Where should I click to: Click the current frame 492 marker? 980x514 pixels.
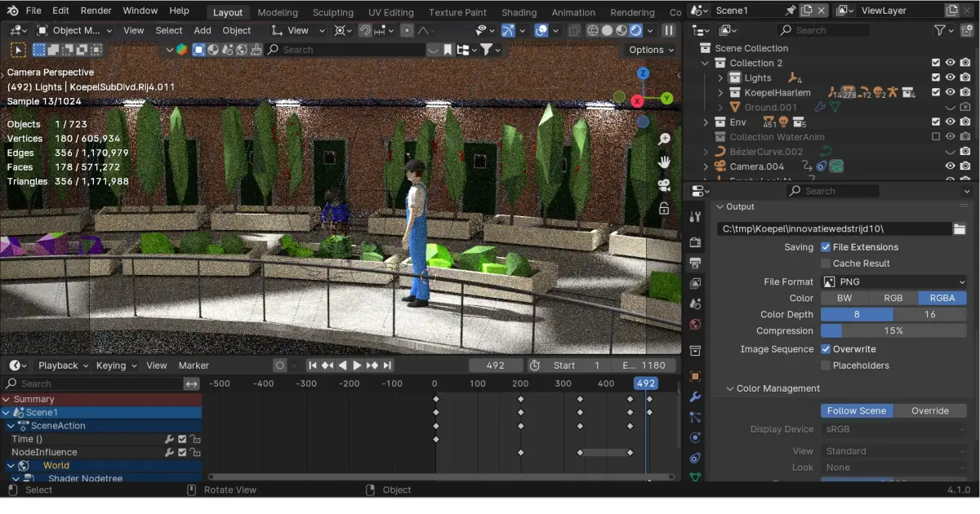[x=646, y=383]
